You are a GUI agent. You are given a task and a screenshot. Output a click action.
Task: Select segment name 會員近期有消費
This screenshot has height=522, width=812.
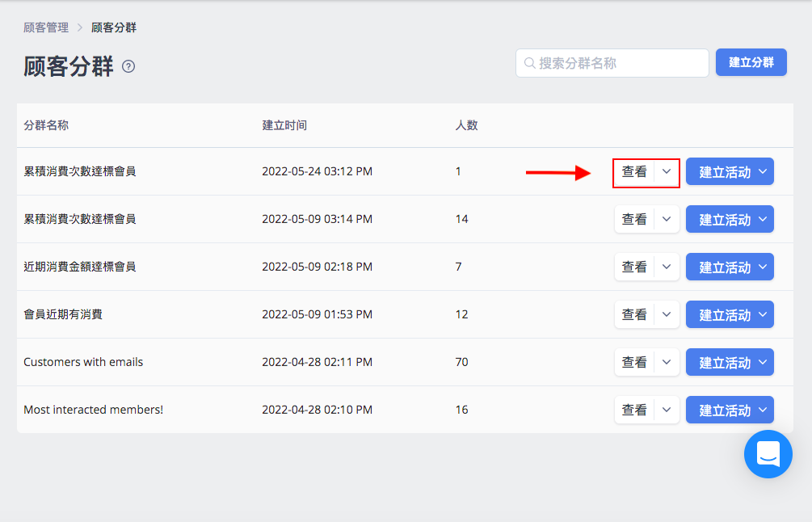pyautogui.click(x=63, y=314)
